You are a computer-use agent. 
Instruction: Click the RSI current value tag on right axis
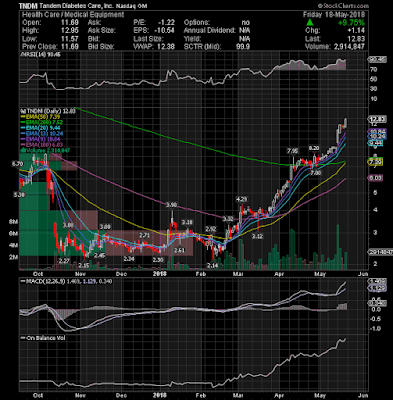pos(377,60)
